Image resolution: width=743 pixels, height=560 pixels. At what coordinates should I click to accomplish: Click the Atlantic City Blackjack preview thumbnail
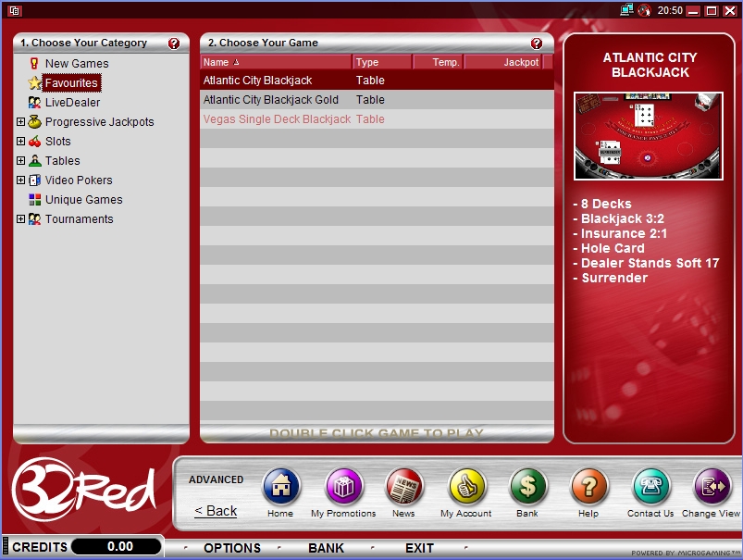(649, 136)
